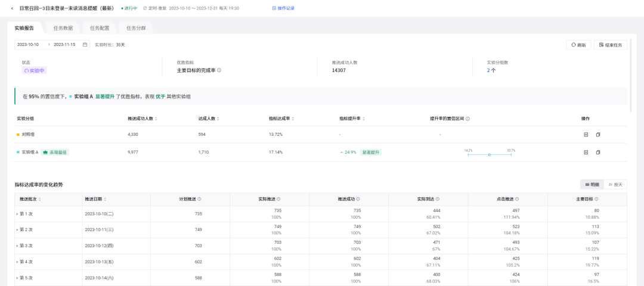This screenshot has height=286, width=644.
Task: Click the 结束任务 button
Action: (x=611, y=45)
